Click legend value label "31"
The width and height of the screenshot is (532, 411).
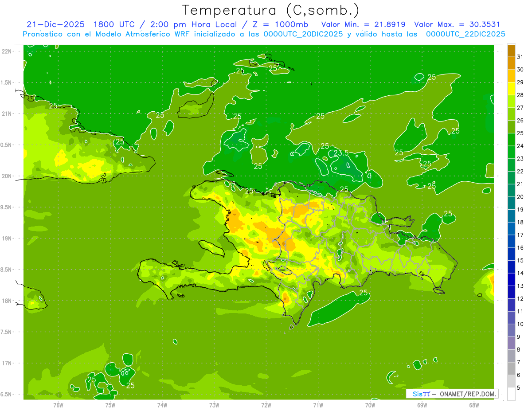[x=520, y=57]
